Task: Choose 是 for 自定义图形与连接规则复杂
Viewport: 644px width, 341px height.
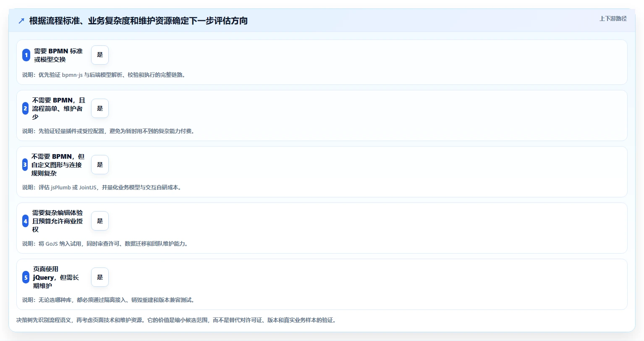Action: point(100,165)
